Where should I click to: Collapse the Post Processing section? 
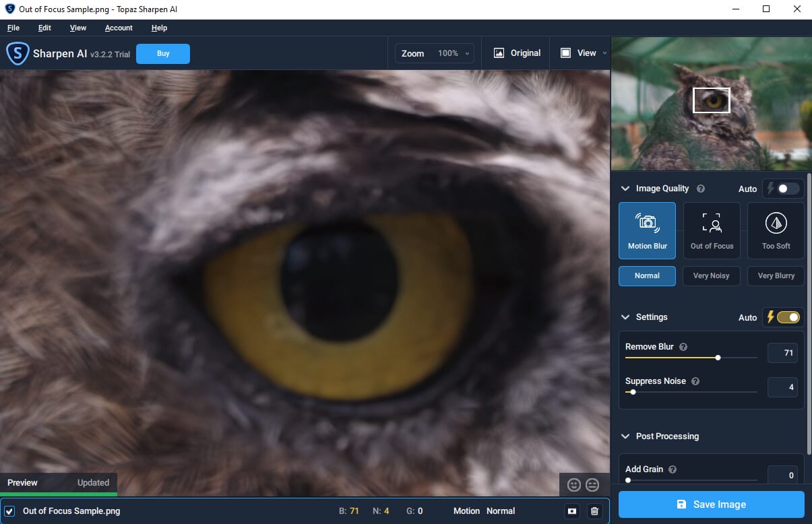click(x=625, y=436)
